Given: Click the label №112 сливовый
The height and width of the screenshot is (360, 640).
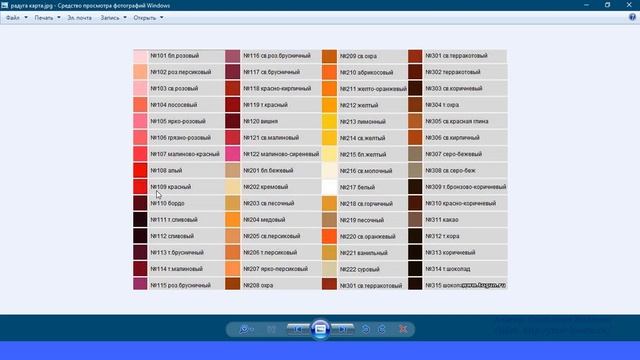Looking at the screenshot, I should pos(172,236).
